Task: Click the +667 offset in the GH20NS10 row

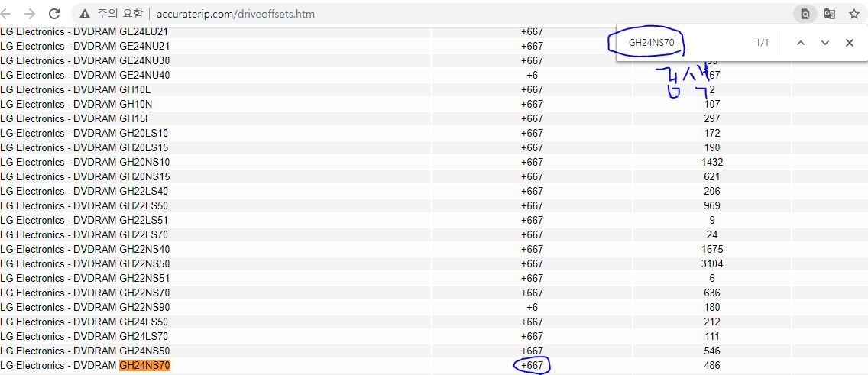Action: tap(532, 162)
